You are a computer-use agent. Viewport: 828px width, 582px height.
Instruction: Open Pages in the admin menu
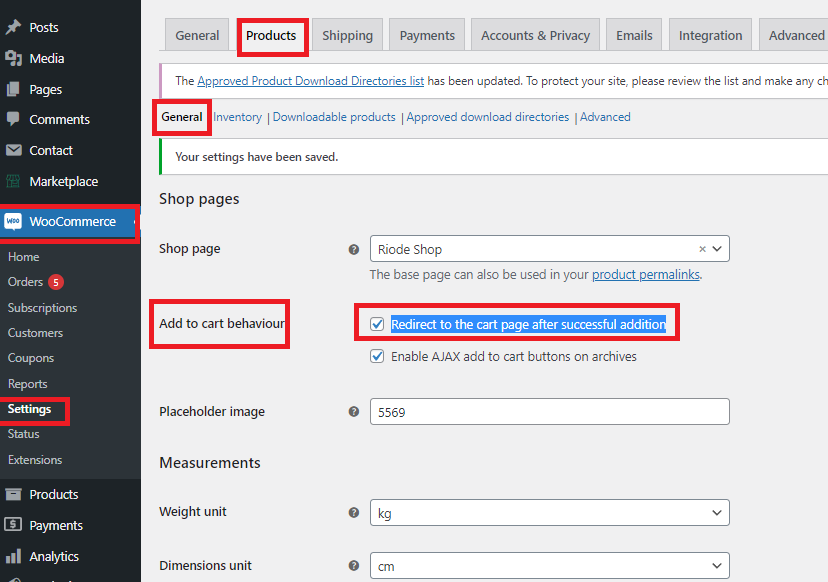coord(45,89)
